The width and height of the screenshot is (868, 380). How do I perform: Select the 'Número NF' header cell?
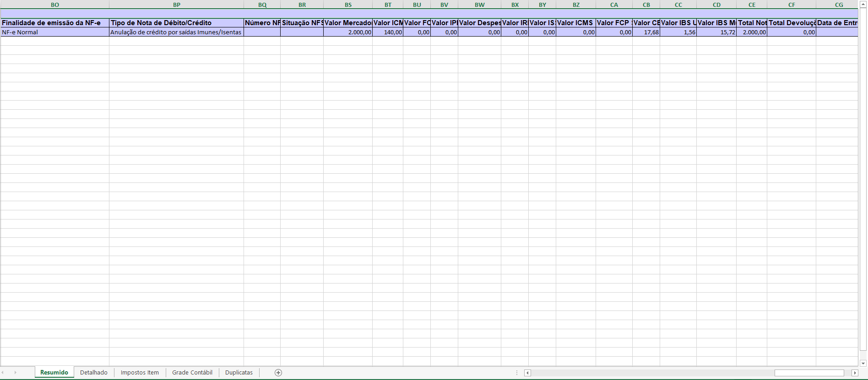click(x=262, y=23)
